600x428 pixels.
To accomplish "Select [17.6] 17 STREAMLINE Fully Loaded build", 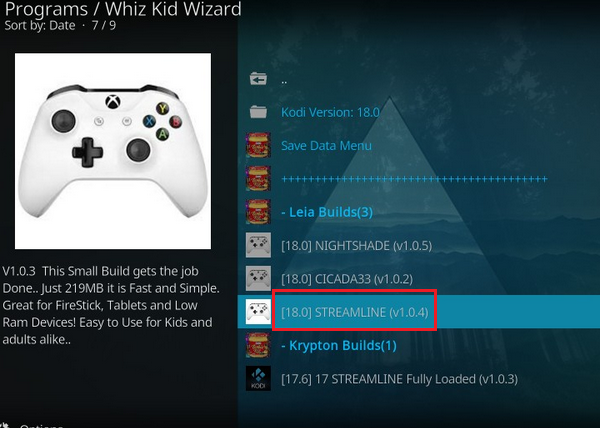I will tap(399, 379).
